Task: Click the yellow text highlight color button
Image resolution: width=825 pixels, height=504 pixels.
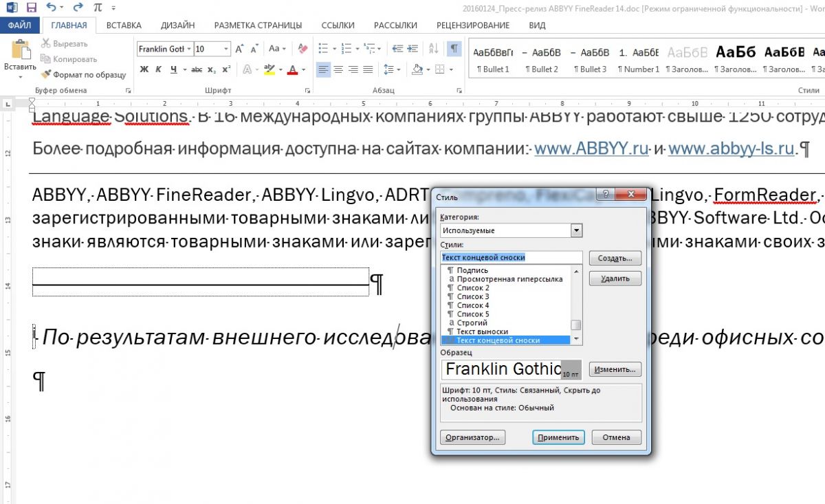Action: [x=269, y=69]
